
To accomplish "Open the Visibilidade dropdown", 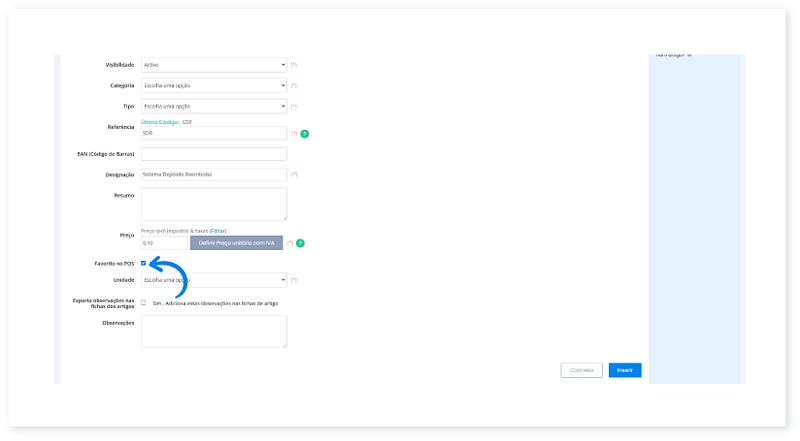I will (x=214, y=65).
